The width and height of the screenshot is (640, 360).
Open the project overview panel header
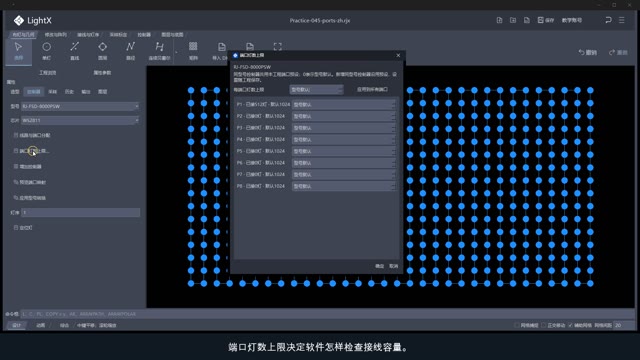tap(48, 73)
